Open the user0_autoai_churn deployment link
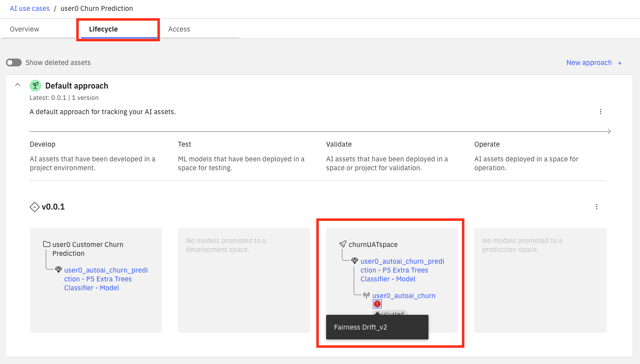The height and width of the screenshot is (364, 640). (404, 296)
